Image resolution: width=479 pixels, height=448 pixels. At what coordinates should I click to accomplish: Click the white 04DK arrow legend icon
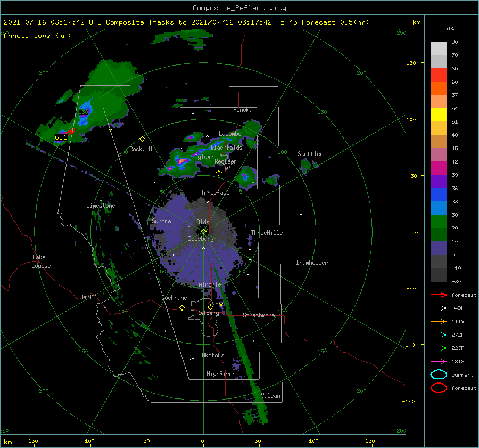point(439,308)
